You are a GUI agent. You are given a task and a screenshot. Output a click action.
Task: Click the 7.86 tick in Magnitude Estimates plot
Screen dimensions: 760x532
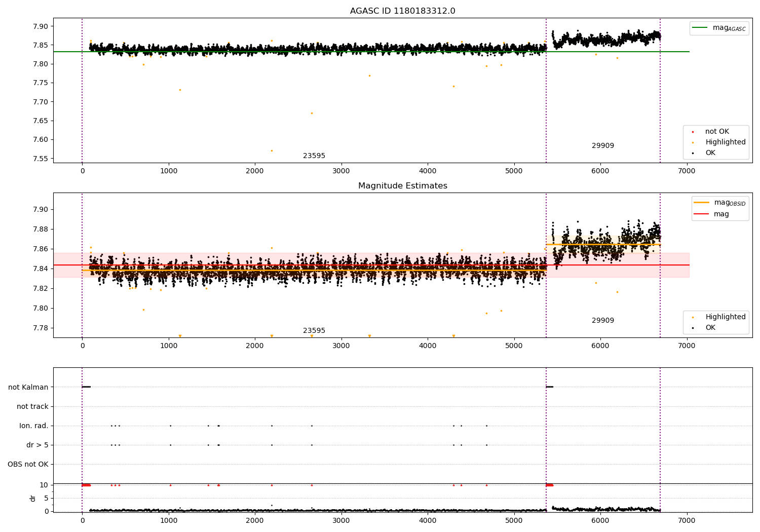click(x=40, y=249)
